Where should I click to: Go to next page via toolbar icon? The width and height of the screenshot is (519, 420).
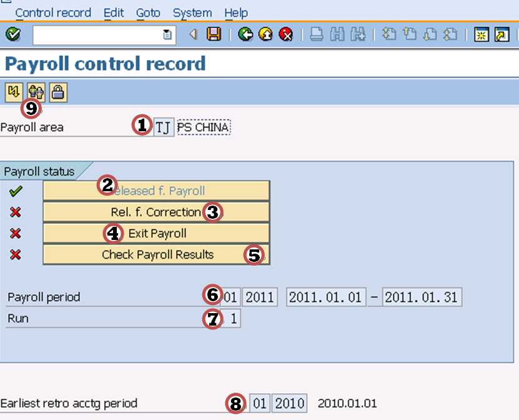430,34
